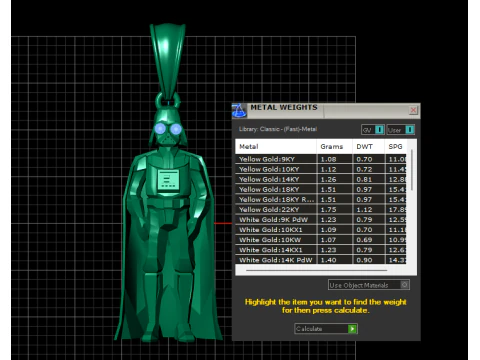Select the White Gold:10KW row
The image size is (480, 360).
click(x=321, y=240)
